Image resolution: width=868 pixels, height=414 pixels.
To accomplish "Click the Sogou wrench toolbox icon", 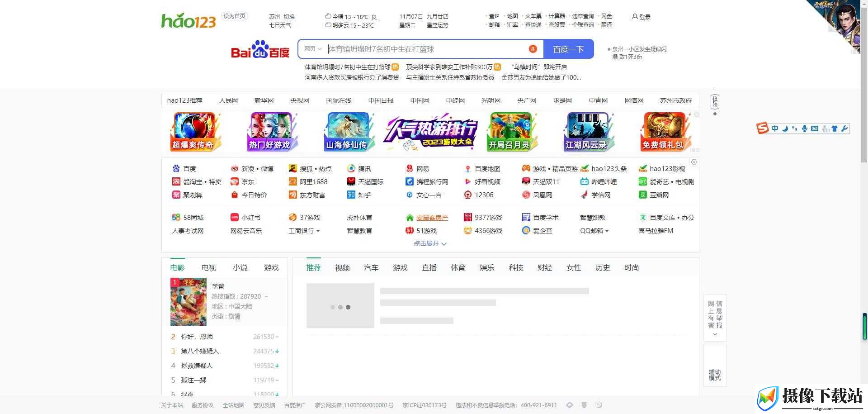I will 844,128.
